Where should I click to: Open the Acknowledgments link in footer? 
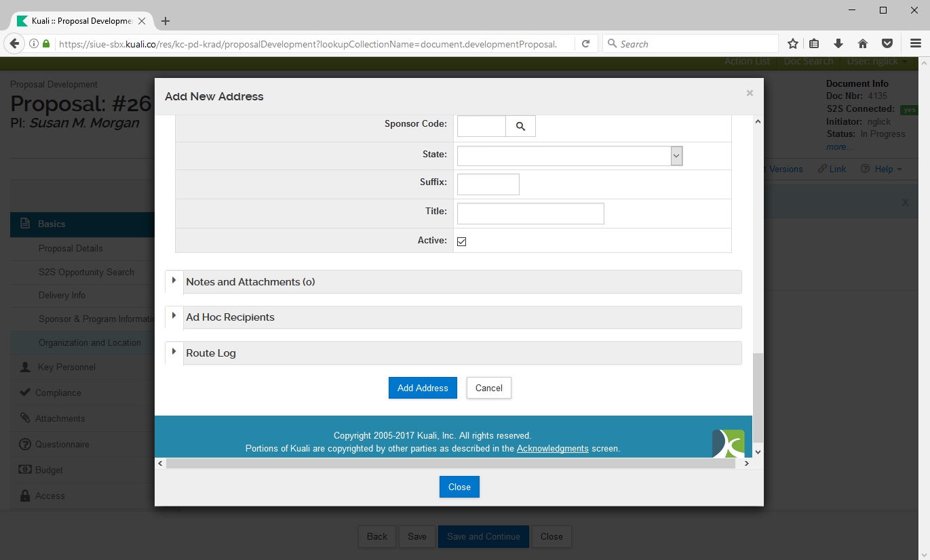[552, 448]
